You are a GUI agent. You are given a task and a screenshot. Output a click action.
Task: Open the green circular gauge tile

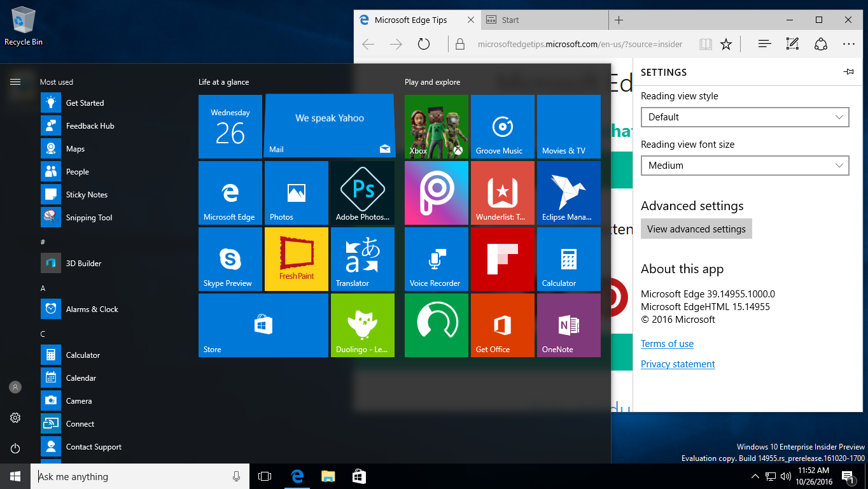tap(437, 325)
